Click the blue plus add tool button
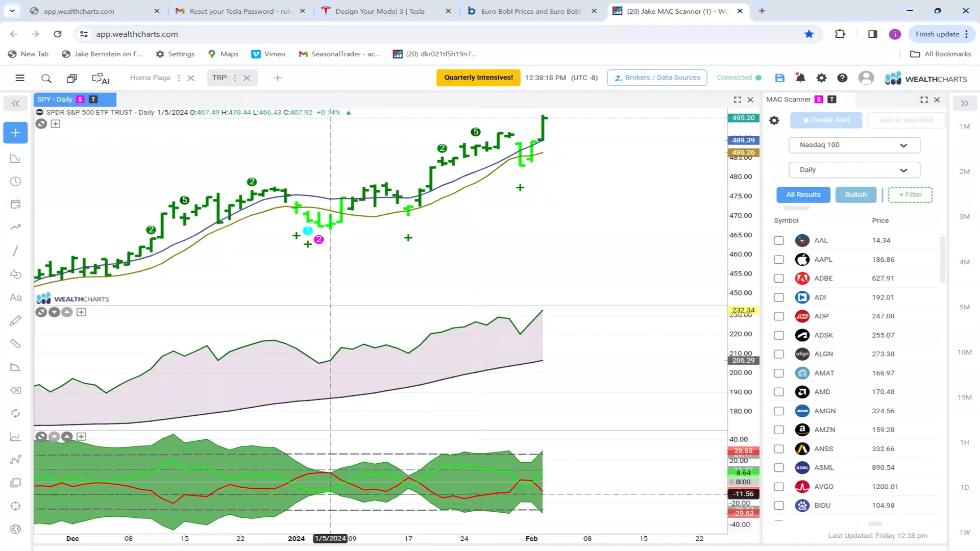This screenshot has width=980, height=551. pyautogui.click(x=15, y=133)
